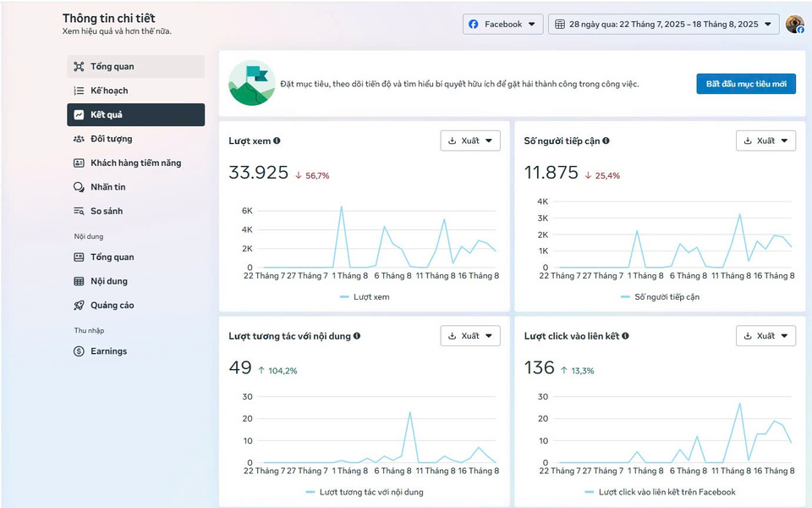Click the info icon beside Lượt xem

pos(277,141)
